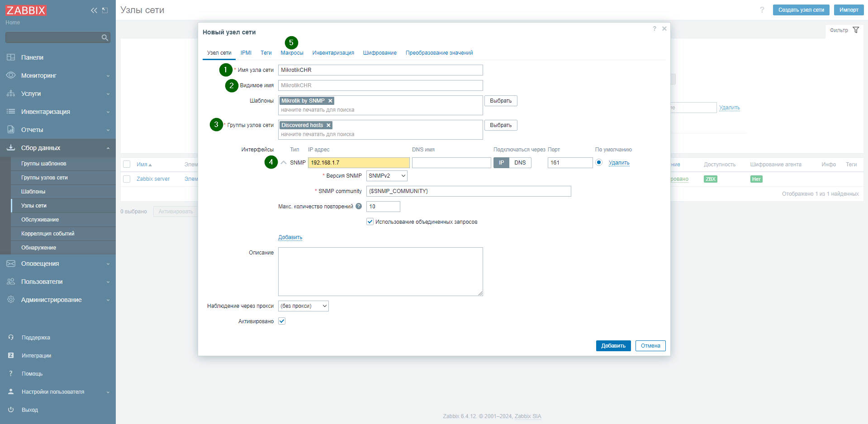Expand Оповещения menu section

tap(108, 264)
